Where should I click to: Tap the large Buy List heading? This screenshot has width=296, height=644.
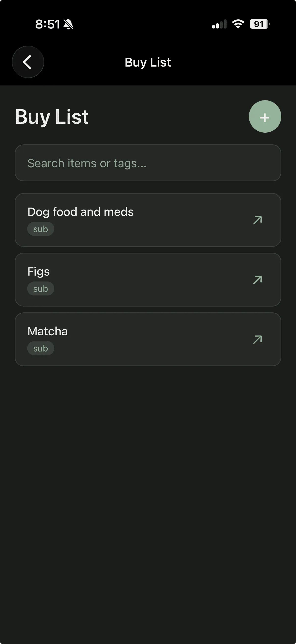pos(52,117)
